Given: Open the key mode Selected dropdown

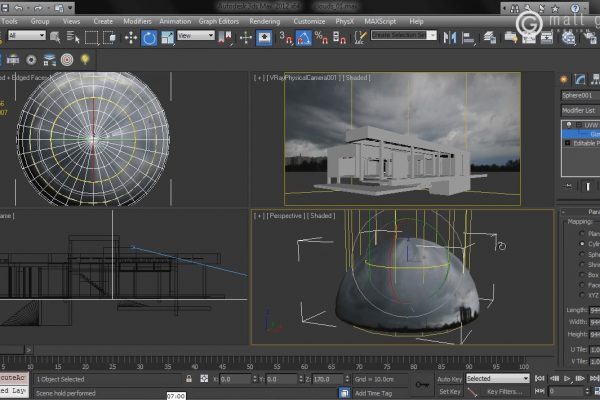Looking at the screenshot, I should point(497,378).
